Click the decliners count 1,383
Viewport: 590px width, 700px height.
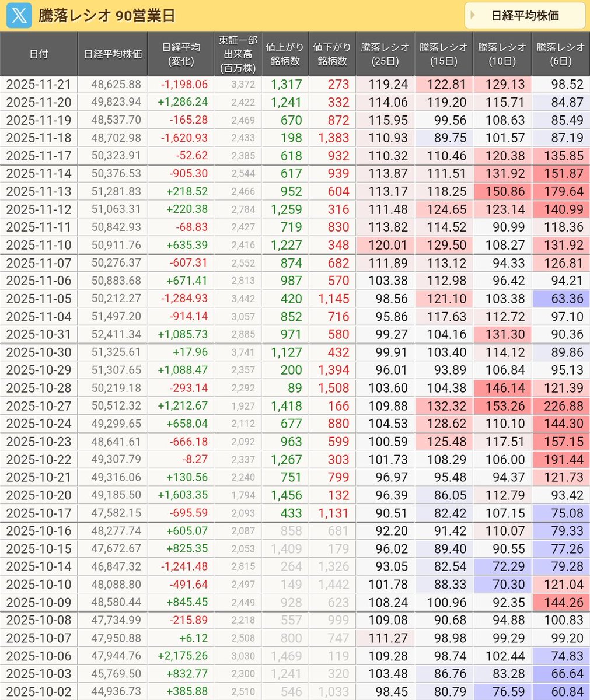(x=334, y=138)
